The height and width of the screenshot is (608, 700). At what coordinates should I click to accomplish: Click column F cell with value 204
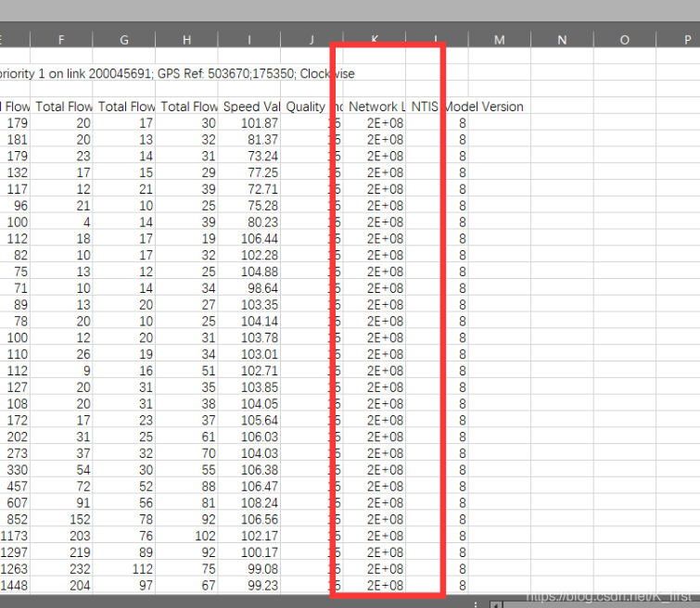[61, 585]
